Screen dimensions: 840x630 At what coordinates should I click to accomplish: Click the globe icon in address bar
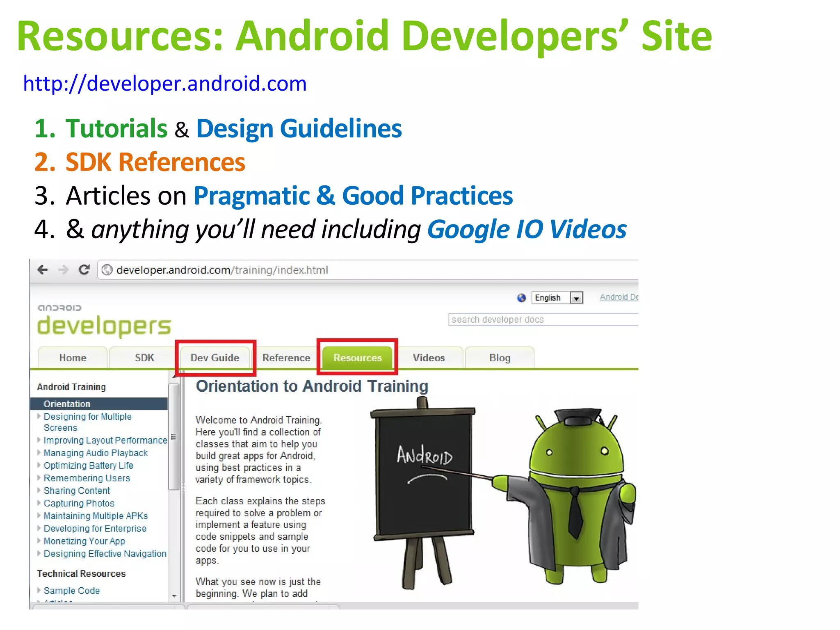107,269
